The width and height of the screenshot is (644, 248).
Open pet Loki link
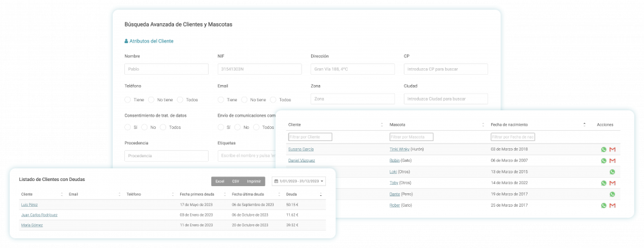(x=393, y=171)
